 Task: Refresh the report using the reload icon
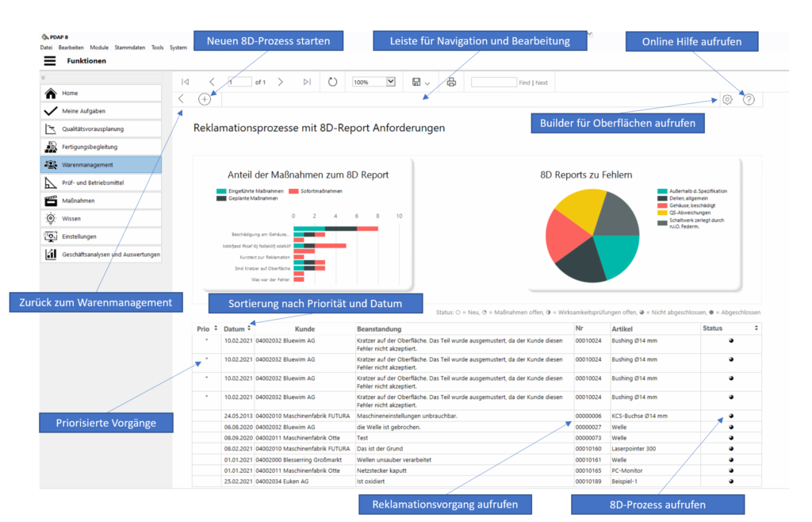point(332,81)
